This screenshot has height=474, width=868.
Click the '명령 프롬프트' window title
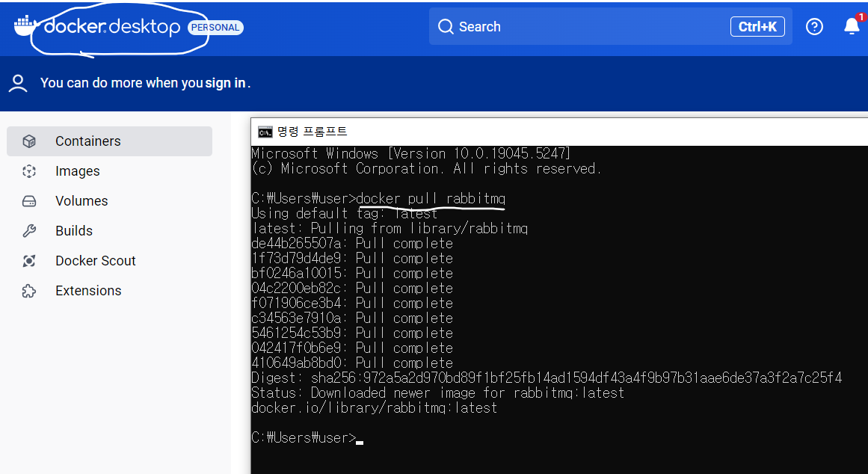tap(313, 132)
